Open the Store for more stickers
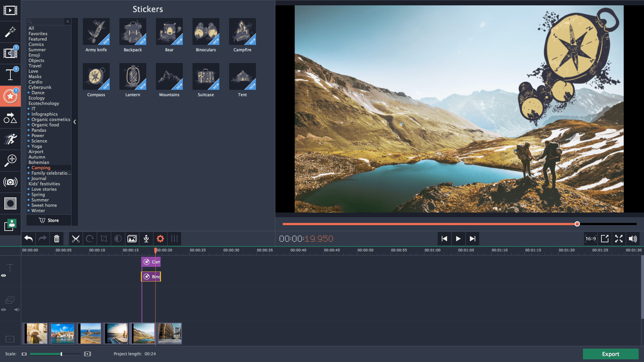 tap(49, 220)
